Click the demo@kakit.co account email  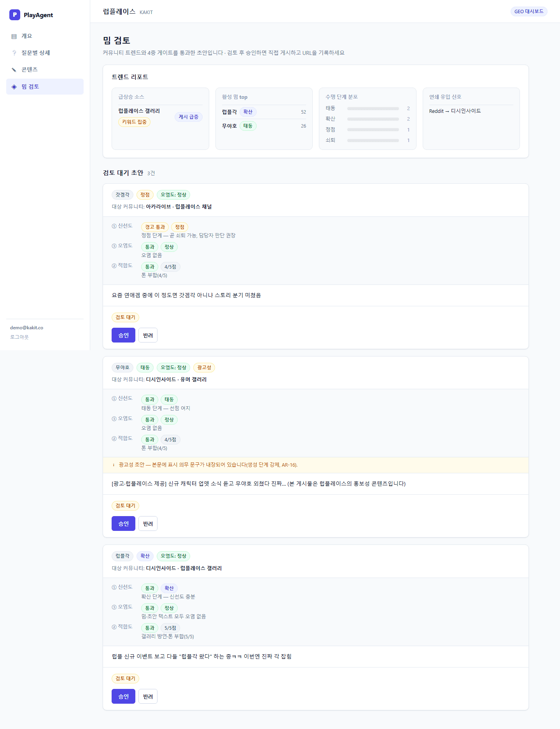click(26, 328)
